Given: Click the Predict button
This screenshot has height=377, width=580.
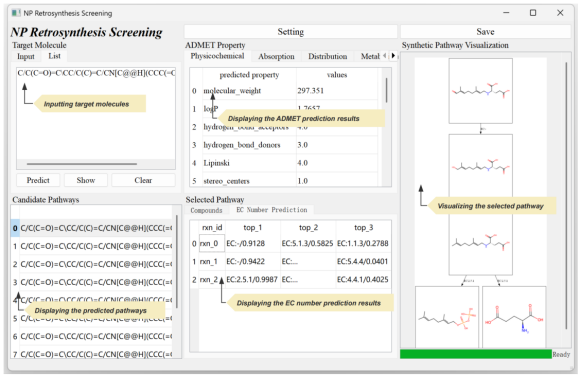Looking at the screenshot, I should pyautogui.click(x=38, y=180).
